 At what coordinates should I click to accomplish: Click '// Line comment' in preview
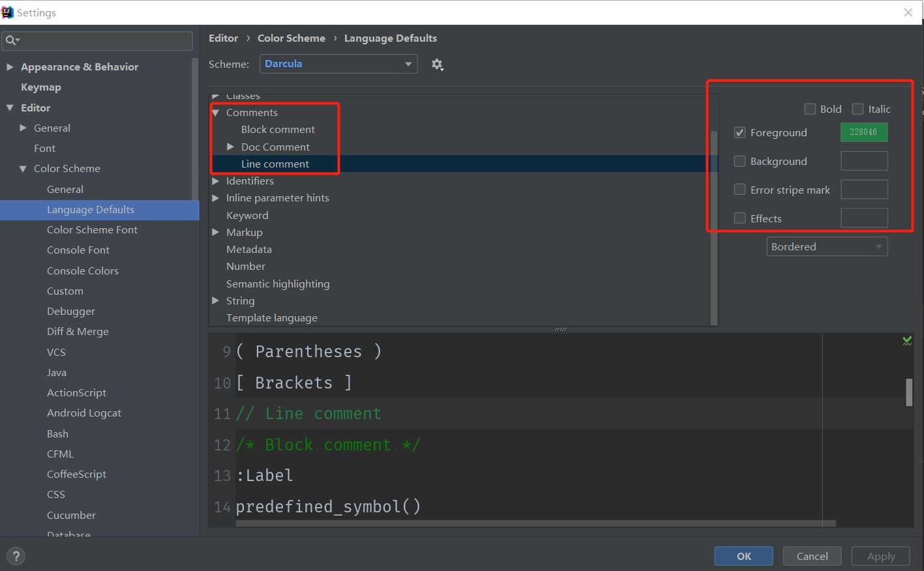pos(308,414)
